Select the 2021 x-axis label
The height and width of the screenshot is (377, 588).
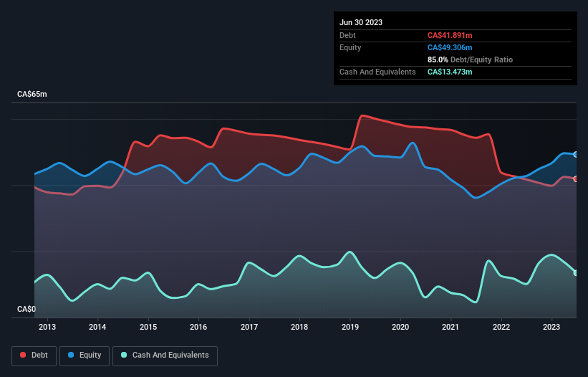click(x=450, y=328)
